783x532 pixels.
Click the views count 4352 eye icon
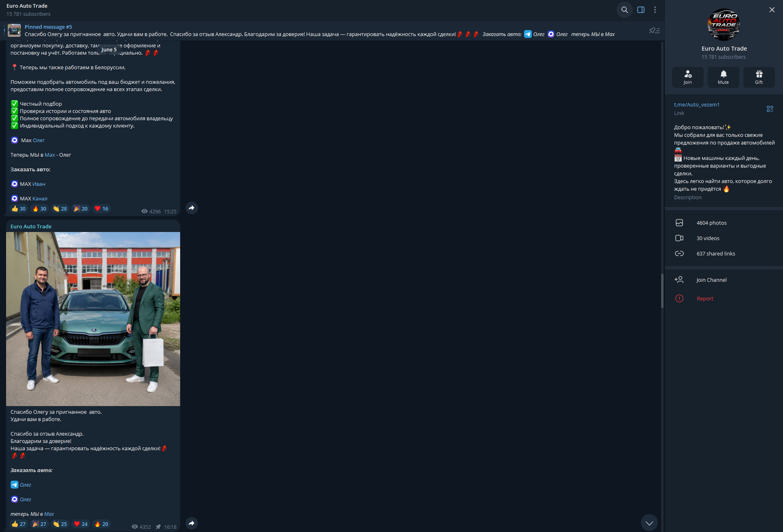tap(135, 527)
